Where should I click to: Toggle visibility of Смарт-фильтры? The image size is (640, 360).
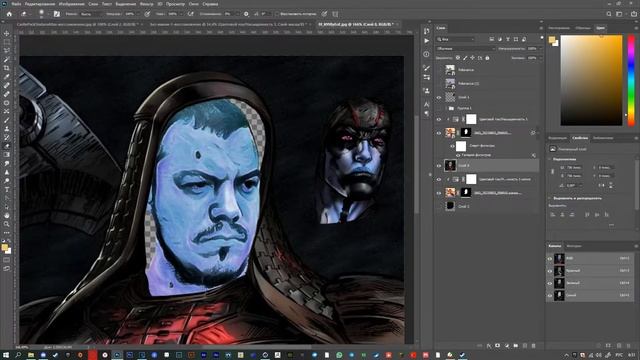[452, 146]
